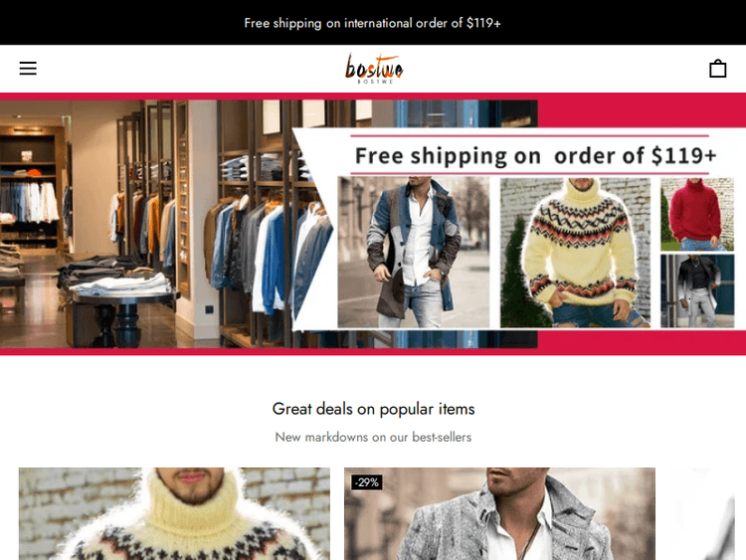The width and height of the screenshot is (746, 560).
Task: Click the small BOSTWE text under logo
Action: point(375,82)
